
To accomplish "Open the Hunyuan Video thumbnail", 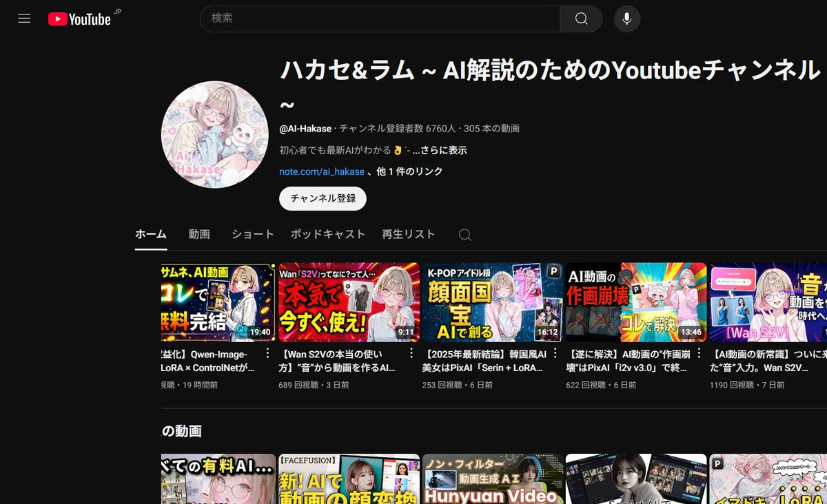I will tap(493, 479).
